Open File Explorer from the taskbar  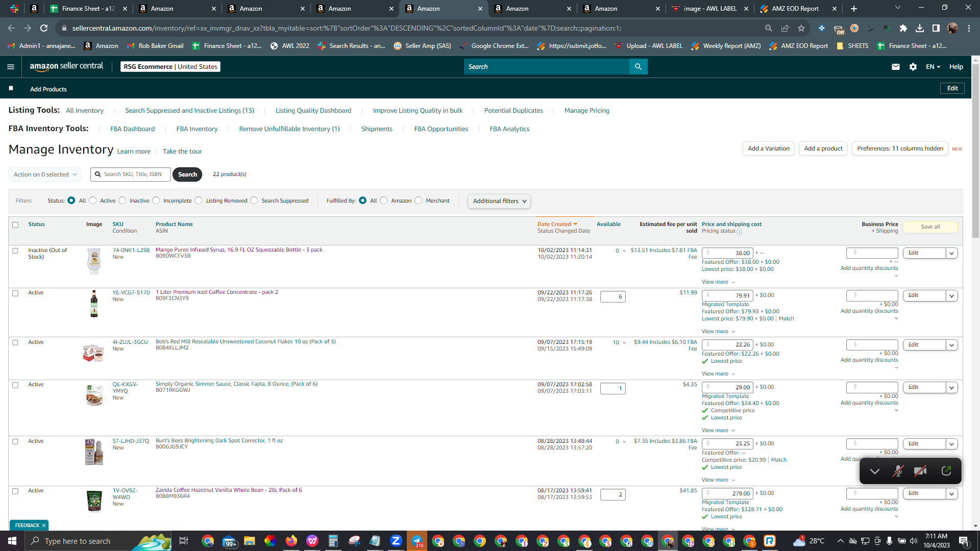pyautogui.click(x=249, y=541)
